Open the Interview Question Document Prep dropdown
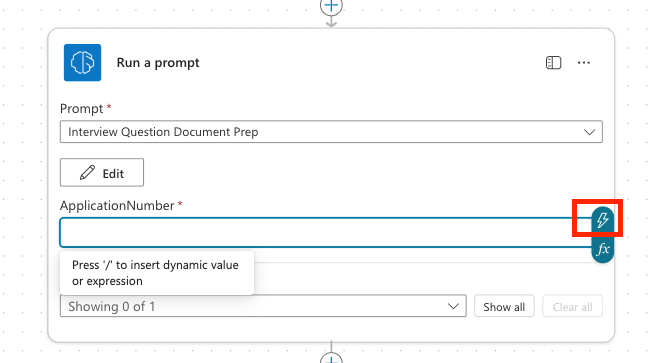664x363 pixels. [331, 132]
